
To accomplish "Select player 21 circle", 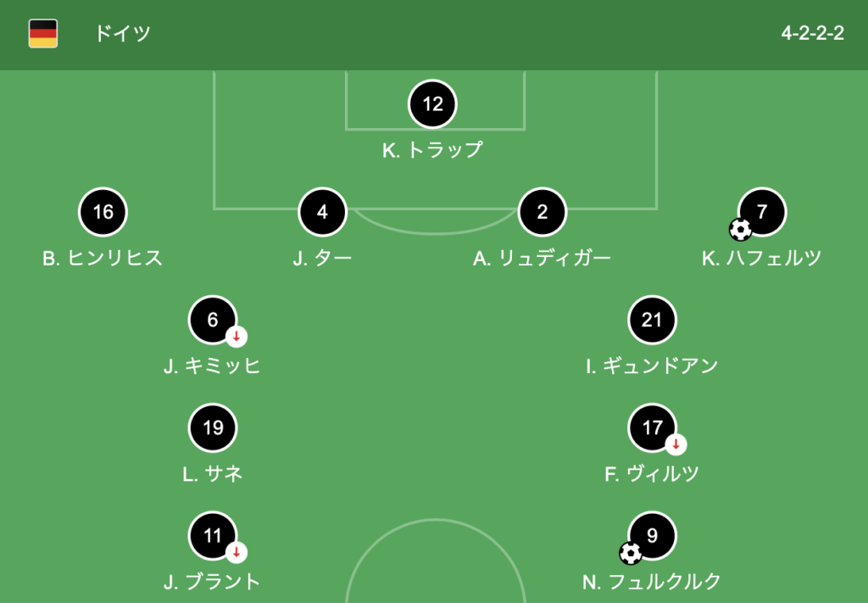I will [x=652, y=320].
